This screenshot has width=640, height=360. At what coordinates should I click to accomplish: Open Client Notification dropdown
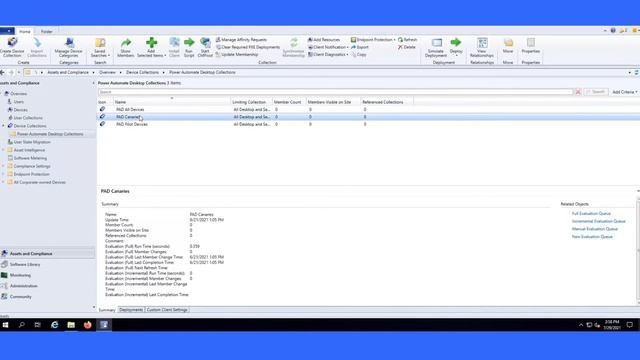[x=328, y=47]
